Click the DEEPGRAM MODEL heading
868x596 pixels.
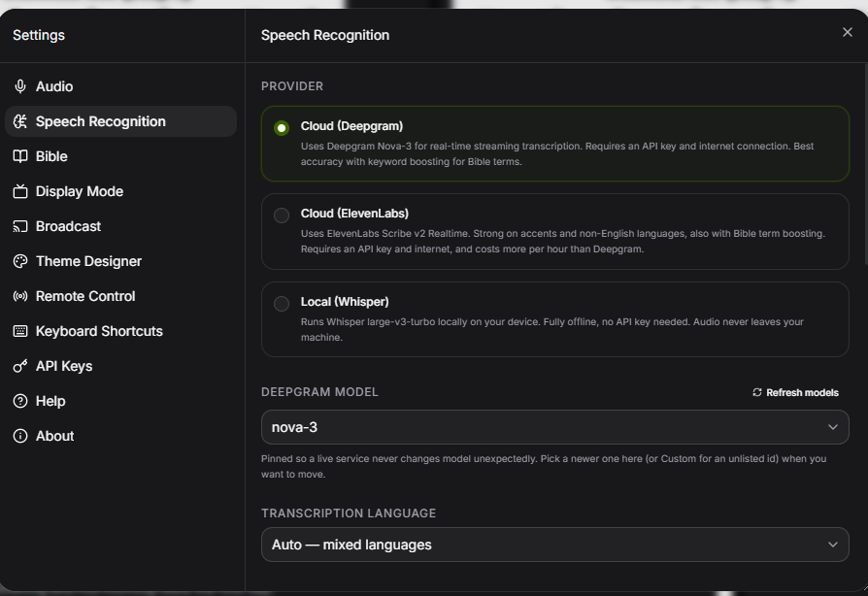[x=319, y=392]
